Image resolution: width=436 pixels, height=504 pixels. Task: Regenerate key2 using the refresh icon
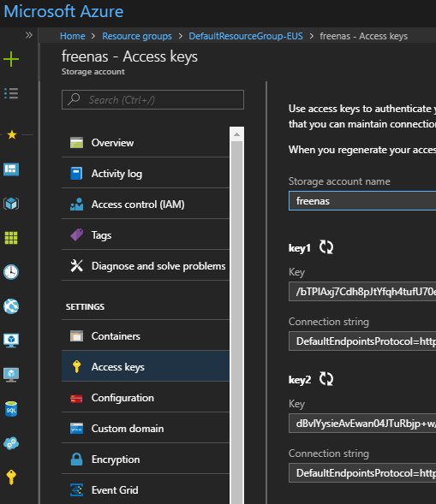pos(326,379)
